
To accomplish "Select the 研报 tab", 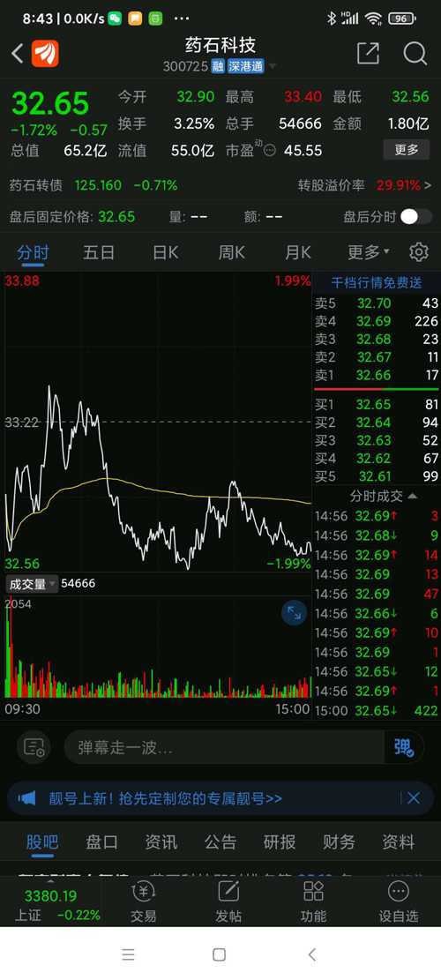I will click(x=280, y=842).
